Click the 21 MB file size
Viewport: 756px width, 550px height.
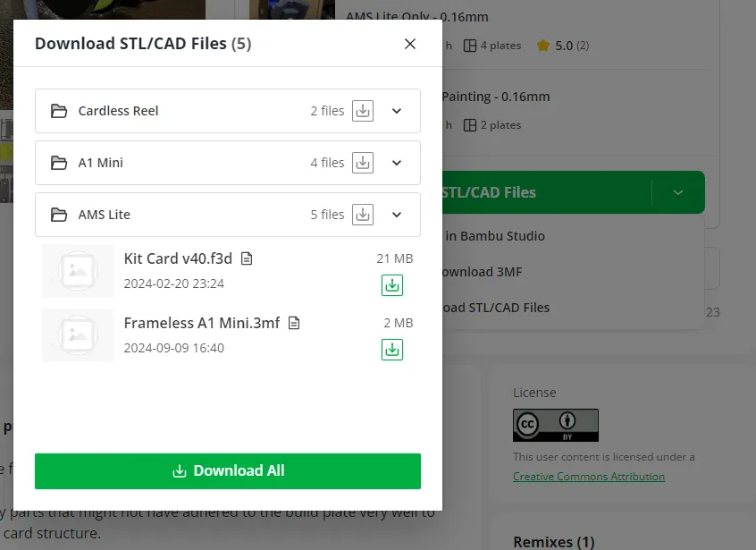point(395,258)
